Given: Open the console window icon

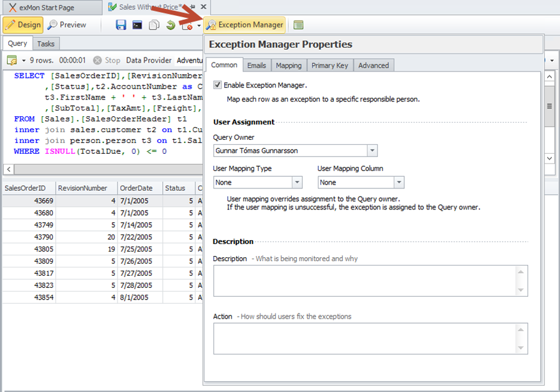Looking at the screenshot, I should pyautogui.click(x=137, y=25).
